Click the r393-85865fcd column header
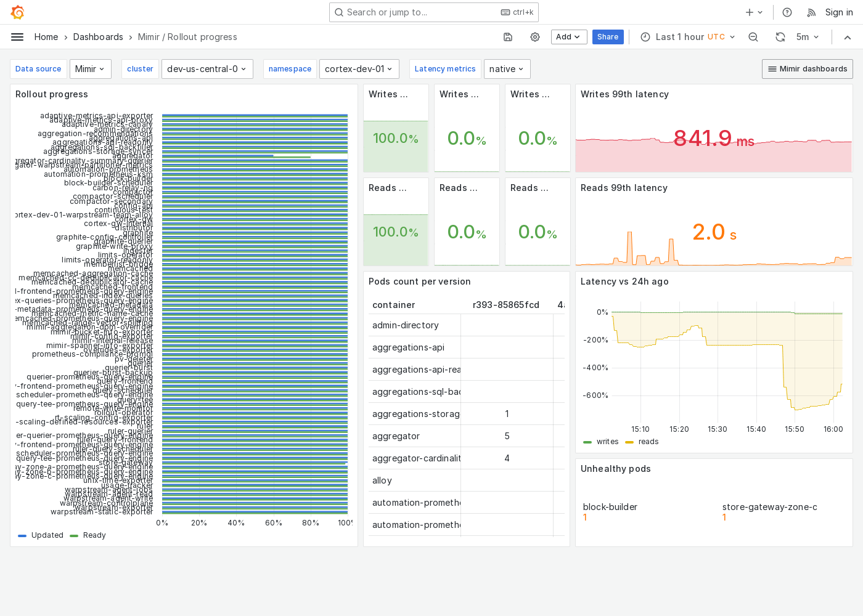Viewport: 863px width, 616px height. pos(506,305)
